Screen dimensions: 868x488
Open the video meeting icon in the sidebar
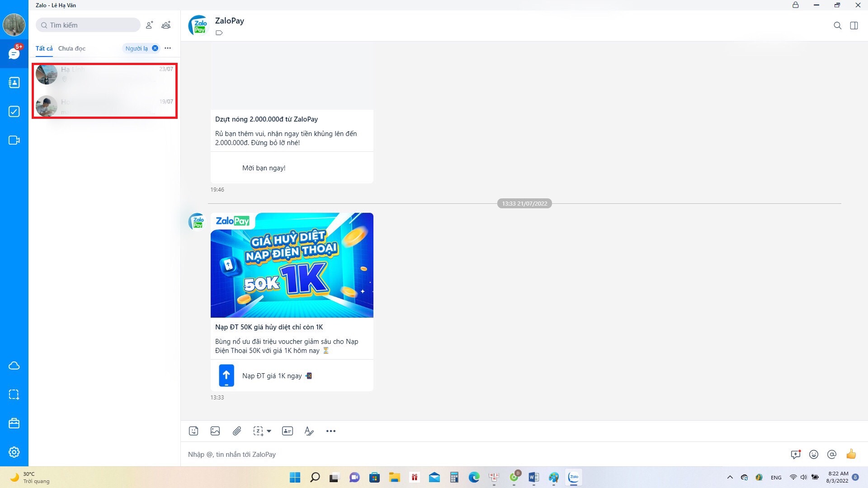pyautogui.click(x=14, y=141)
